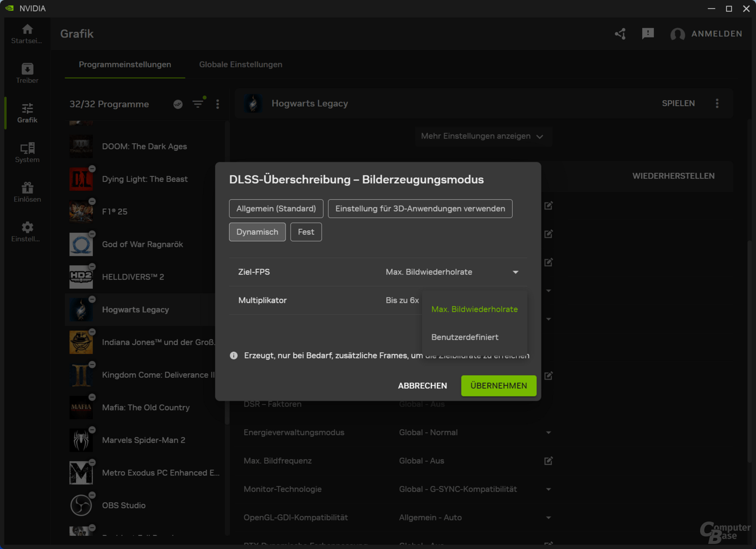Open the Hogwarts Legacy kebab menu

[x=717, y=103]
